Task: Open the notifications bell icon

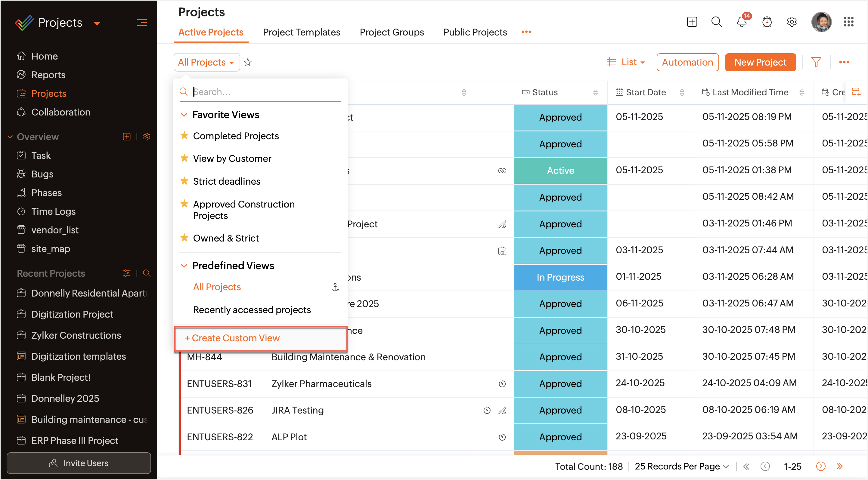Action: 741,22
